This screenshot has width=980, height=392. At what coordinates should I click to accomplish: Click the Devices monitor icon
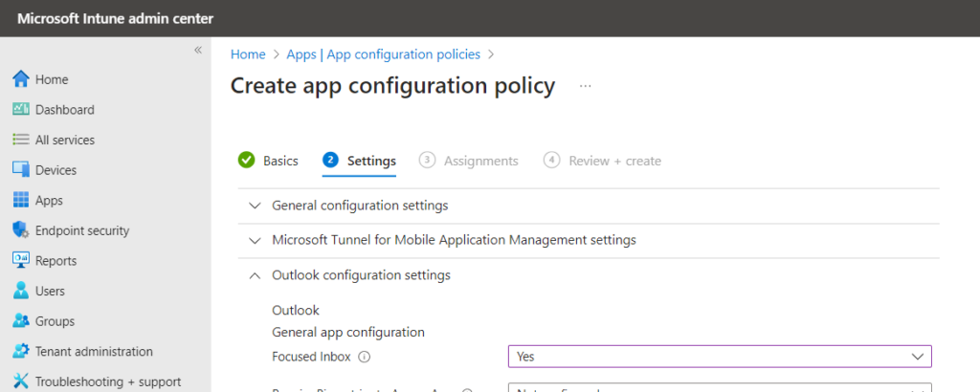coord(21,170)
